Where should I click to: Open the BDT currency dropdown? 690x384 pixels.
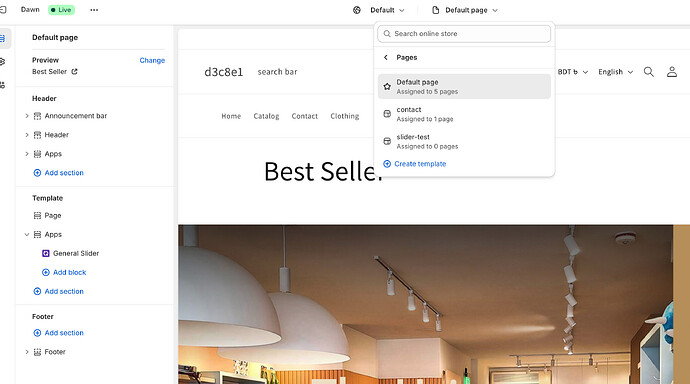[x=573, y=72]
